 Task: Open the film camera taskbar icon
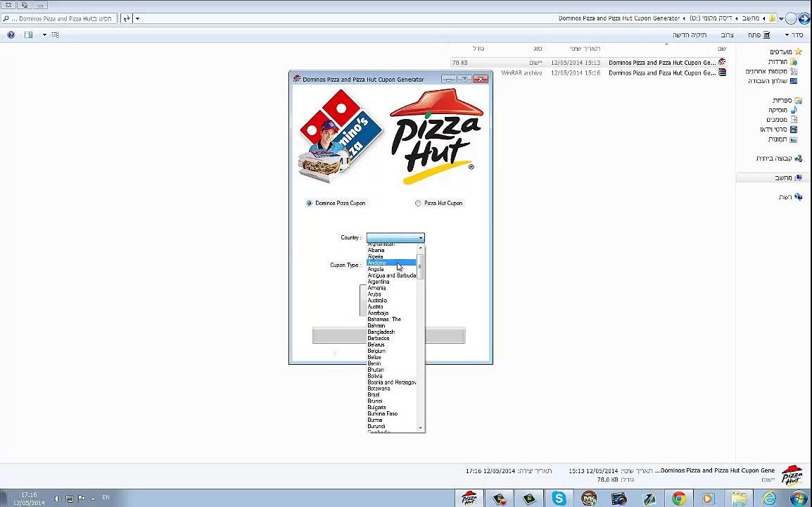click(618, 498)
